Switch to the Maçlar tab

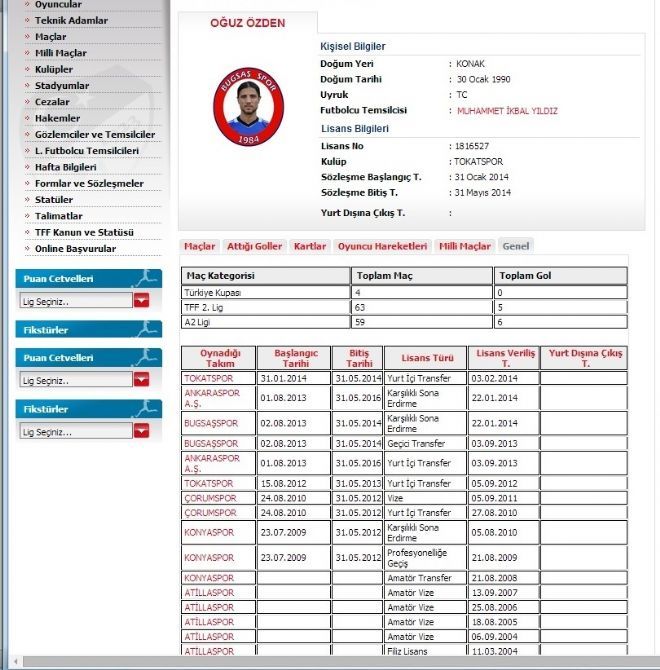pyautogui.click(x=199, y=246)
